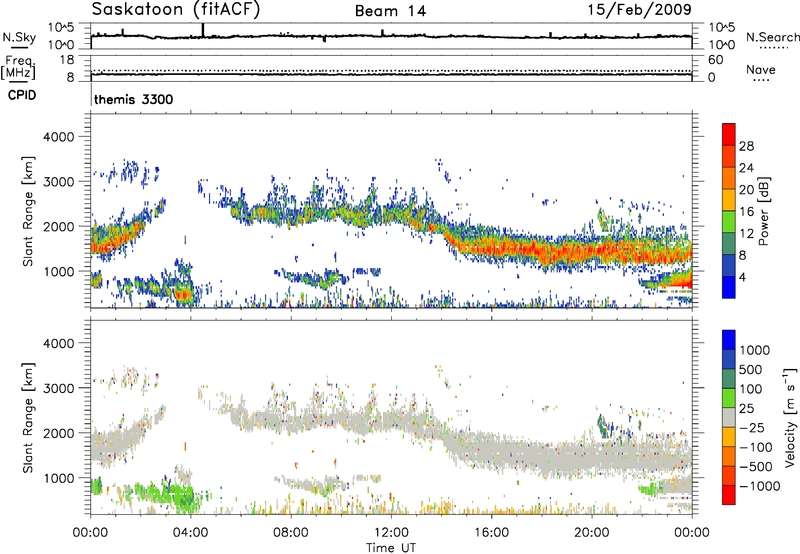Click the '12:00' time tick label
Screen dimensions: 800x554
pos(391,533)
